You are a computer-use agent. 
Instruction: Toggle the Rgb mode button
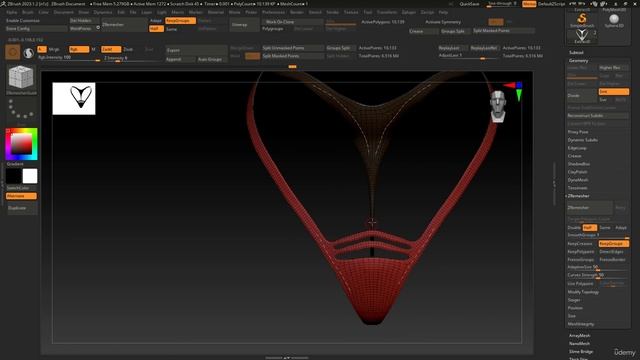(79, 49)
